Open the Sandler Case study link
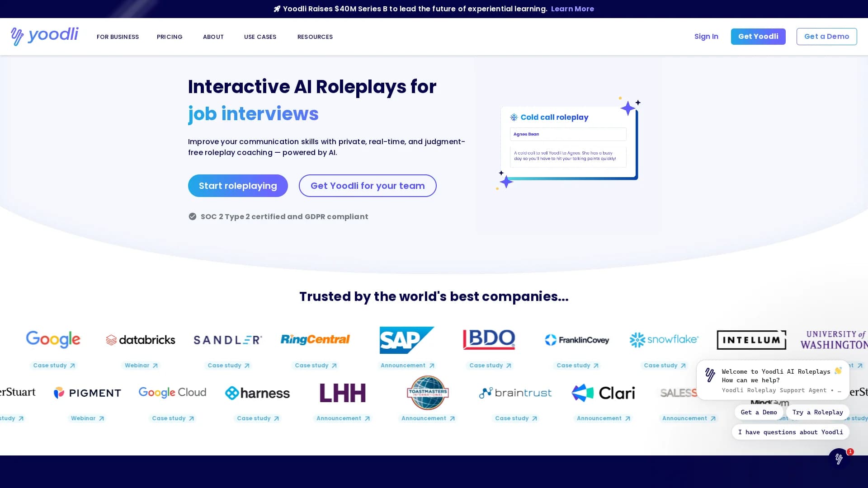Screen dimensions: 868x488 coord(228,365)
